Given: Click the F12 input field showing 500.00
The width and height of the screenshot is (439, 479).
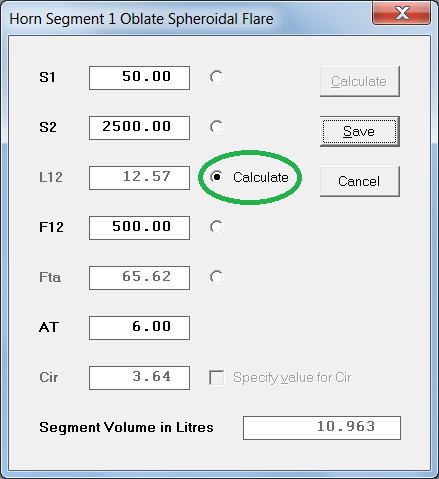Looking at the screenshot, I should [139, 228].
